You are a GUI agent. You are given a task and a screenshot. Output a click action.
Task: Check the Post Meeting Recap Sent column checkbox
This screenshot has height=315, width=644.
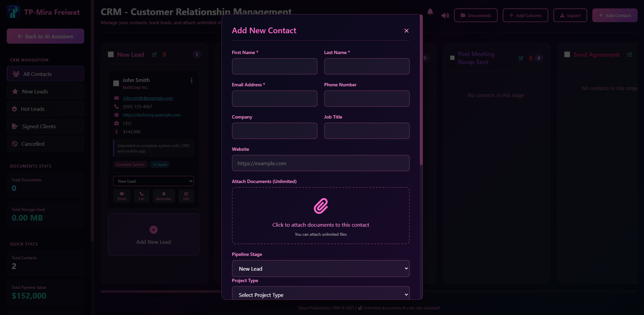(452, 58)
